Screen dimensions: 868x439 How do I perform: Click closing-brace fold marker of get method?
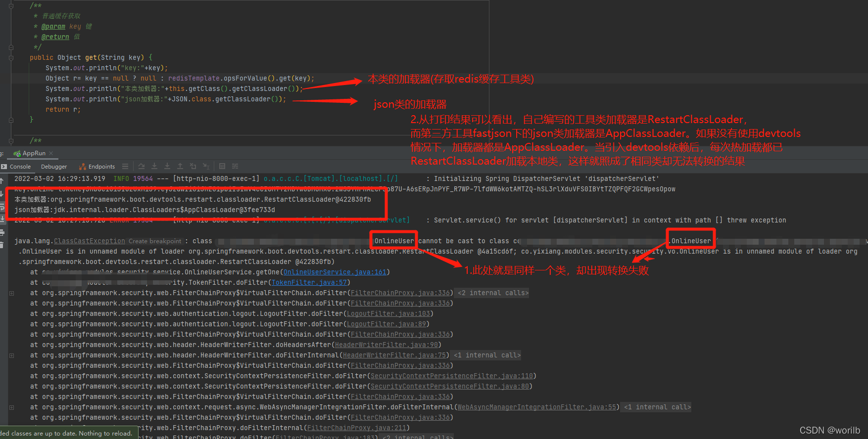point(11,120)
